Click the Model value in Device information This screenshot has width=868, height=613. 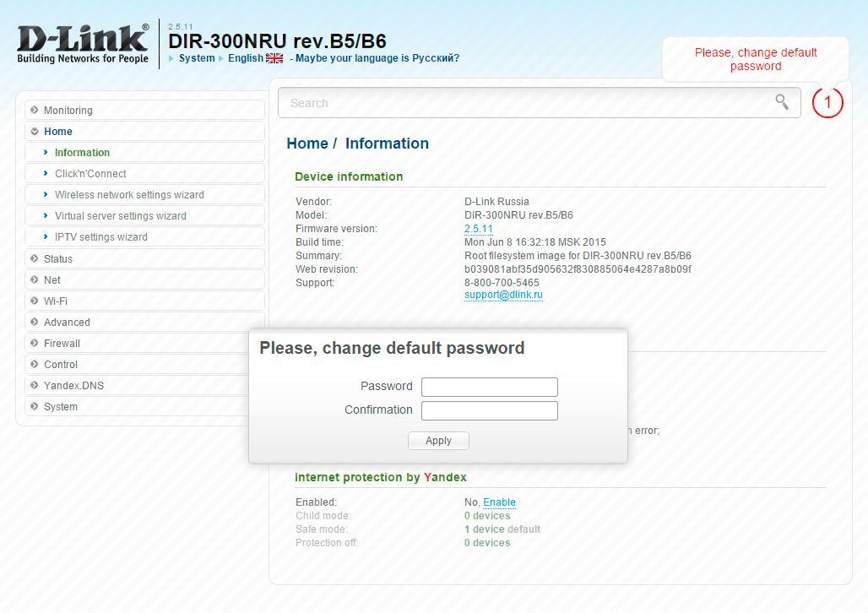pos(518,214)
